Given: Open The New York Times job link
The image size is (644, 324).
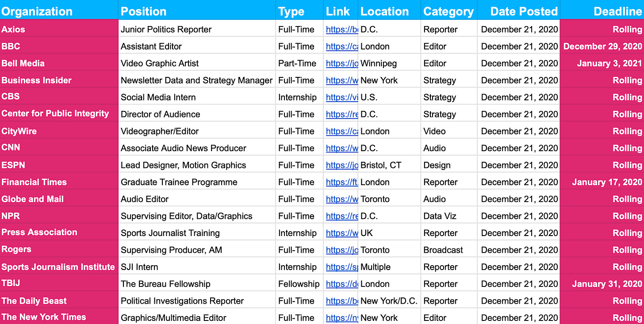Looking at the screenshot, I should 342,318.
